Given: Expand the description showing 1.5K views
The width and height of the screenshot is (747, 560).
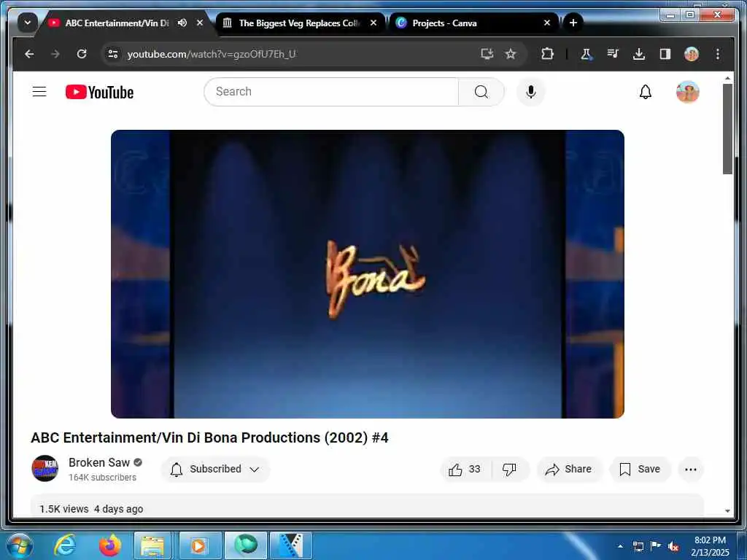Looking at the screenshot, I should [367, 506].
